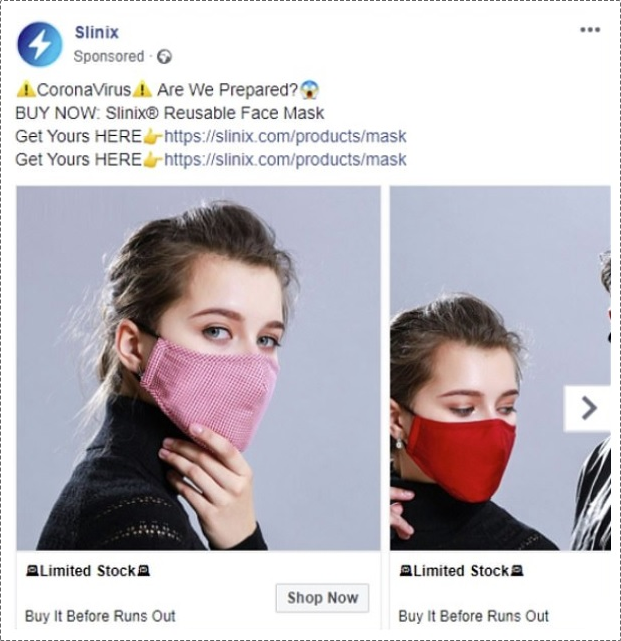Click the first warning emoji before CoronaVirus
This screenshot has width=621, height=641.
click(x=26, y=89)
